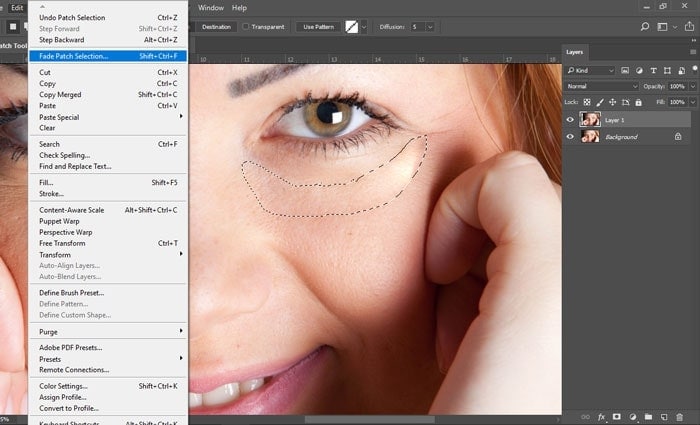The image size is (700, 425).
Task: Delete layer trash icon
Action: (x=679, y=417)
